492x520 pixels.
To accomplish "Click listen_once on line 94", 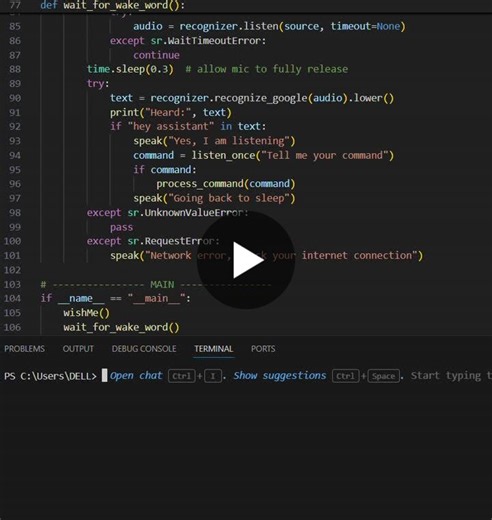I will click(x=223, y=155).
